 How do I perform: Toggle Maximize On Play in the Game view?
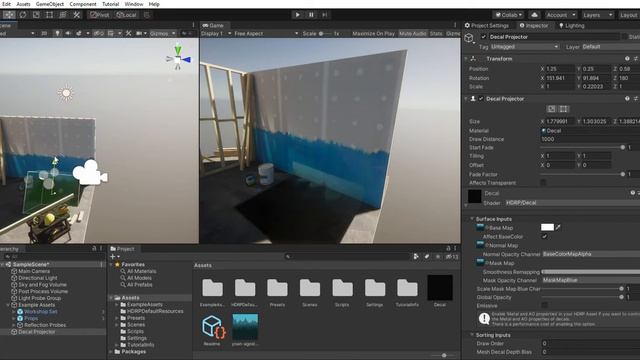(373, 33)
